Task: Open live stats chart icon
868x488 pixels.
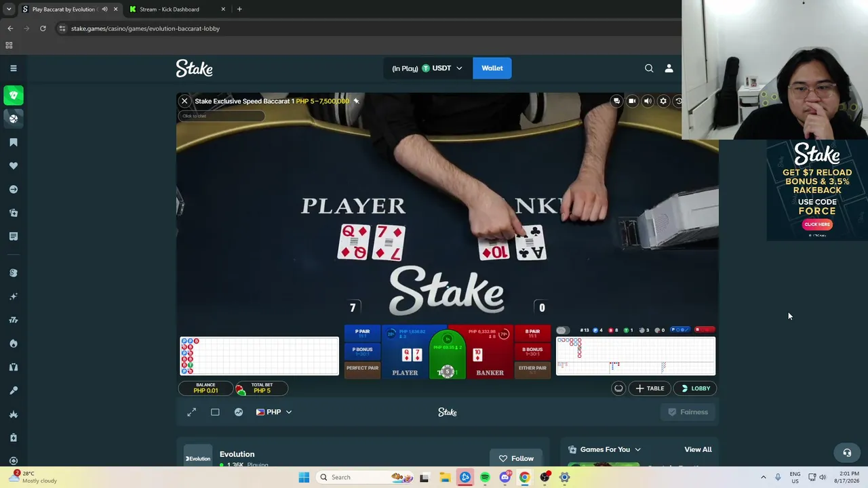Action: tap(239, 412)
